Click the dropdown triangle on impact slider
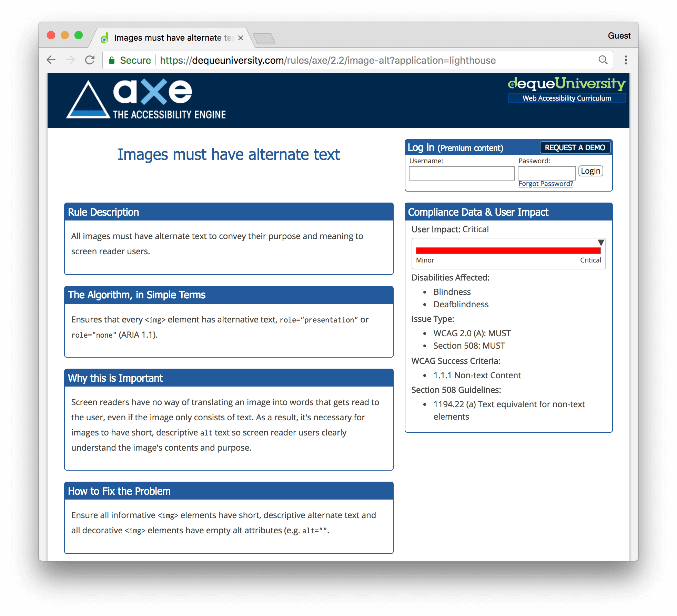The image size is (677, 616). 600,241
